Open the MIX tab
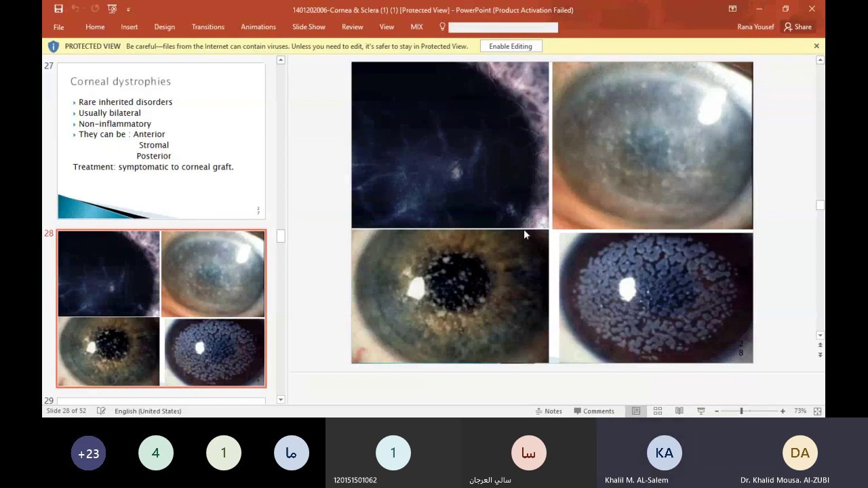868x488 pixels. (x=416, y=27)
